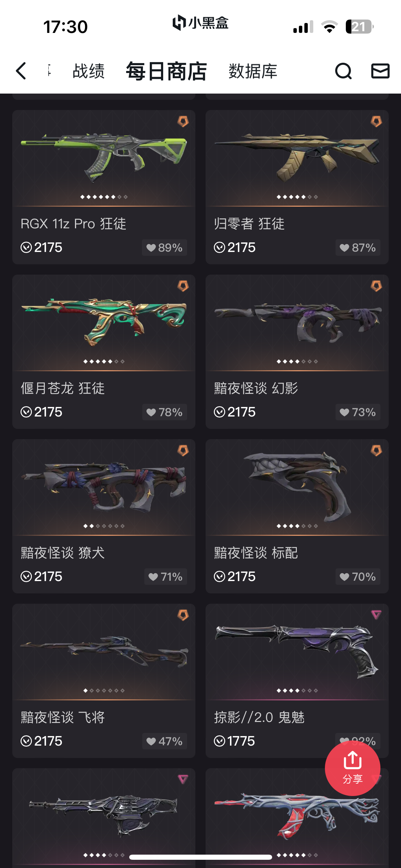
Task: Toggle the 87% heart on 归零者 狂徒
Action: tap(358, 248)
